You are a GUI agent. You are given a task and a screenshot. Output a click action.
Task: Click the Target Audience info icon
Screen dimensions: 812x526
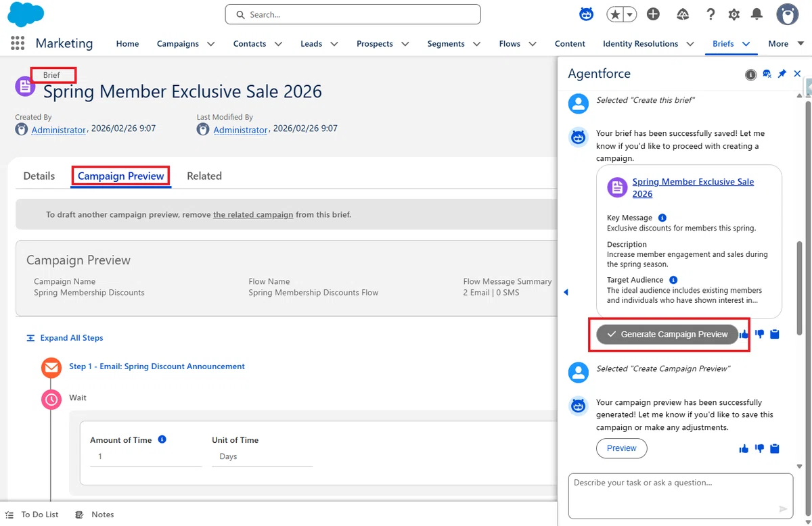[x=673, y=279]
